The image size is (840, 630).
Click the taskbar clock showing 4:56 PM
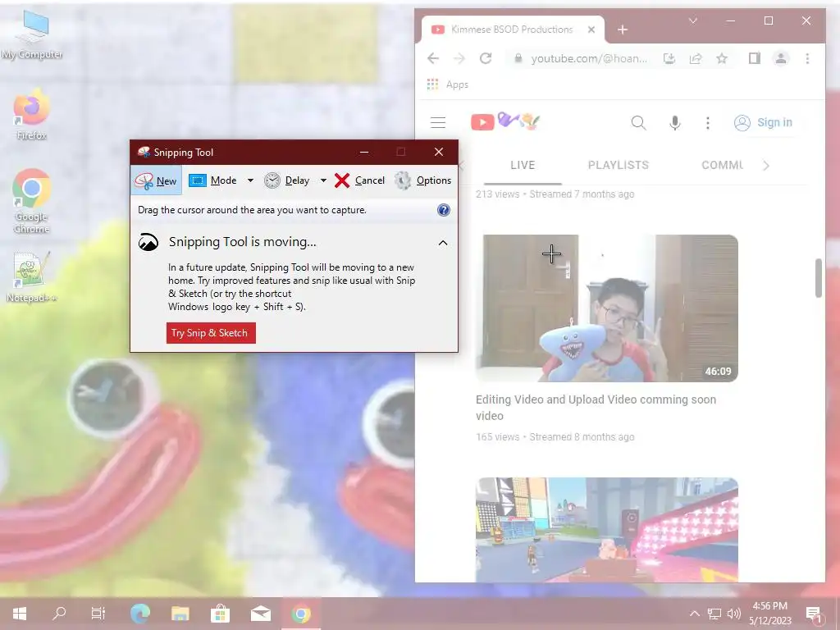(770, 614)
